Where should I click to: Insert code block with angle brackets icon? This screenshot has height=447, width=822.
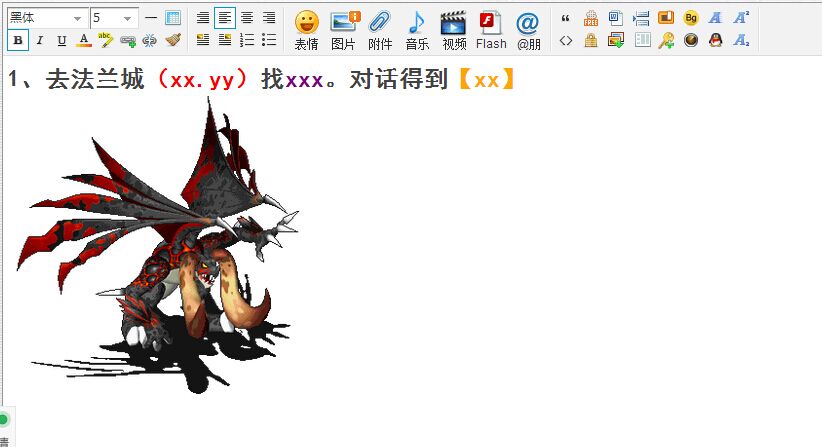(566, 40)
